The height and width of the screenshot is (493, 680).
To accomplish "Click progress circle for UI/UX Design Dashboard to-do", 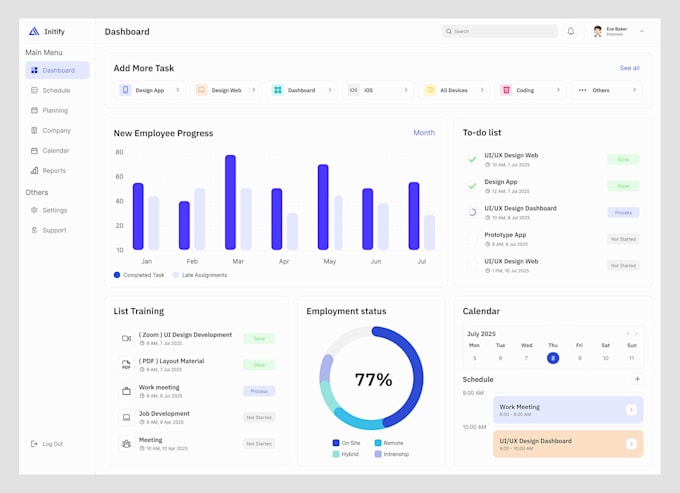I will [x=472, y=212].
